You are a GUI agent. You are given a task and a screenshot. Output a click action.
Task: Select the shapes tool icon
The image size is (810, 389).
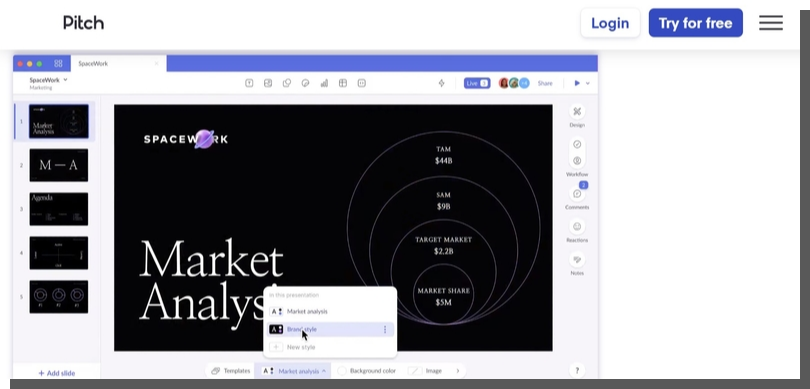pos(287,83)
